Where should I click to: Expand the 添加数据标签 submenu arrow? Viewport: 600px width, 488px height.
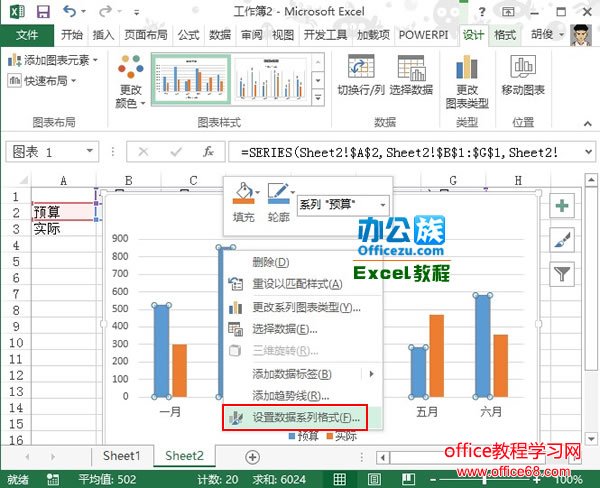click(371, 374)
